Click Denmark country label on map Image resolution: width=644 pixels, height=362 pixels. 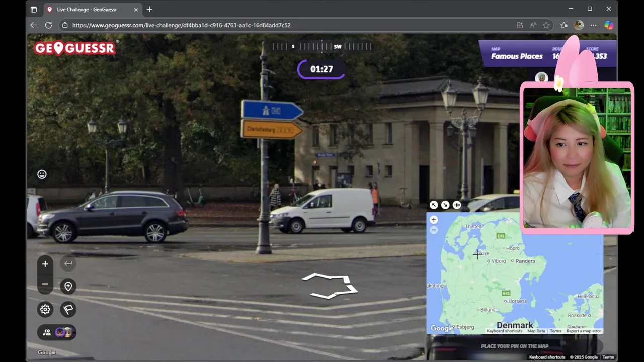pyautogui.click(x=515, y=325)
